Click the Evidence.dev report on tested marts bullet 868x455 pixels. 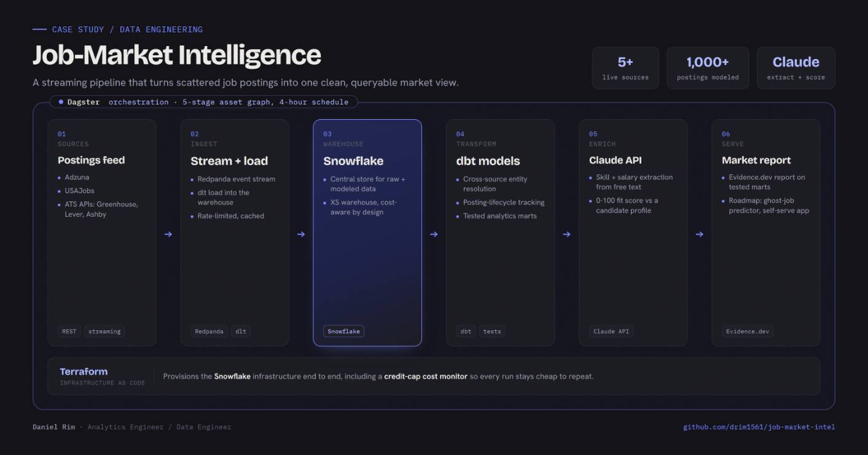point(767,182)
